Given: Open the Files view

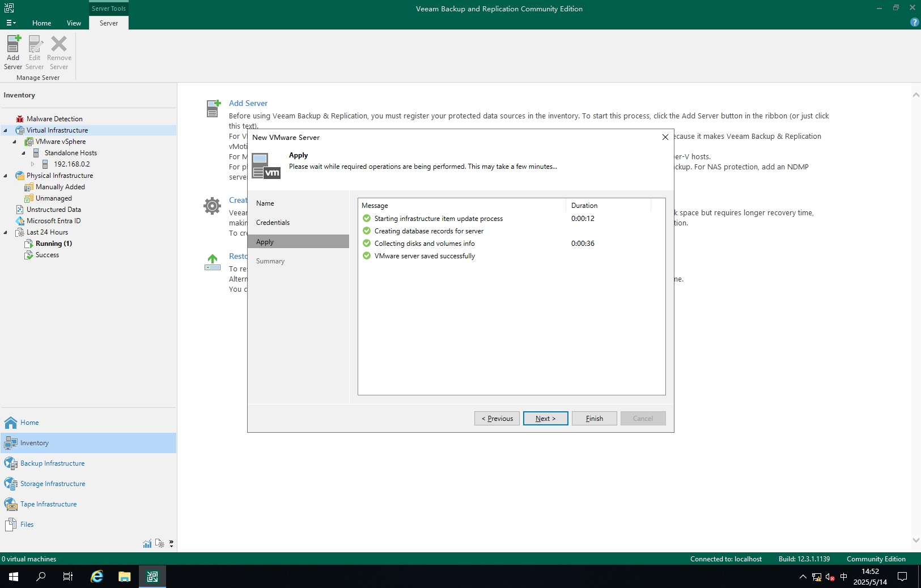Looking at the screenshot, I should point(27,525).
